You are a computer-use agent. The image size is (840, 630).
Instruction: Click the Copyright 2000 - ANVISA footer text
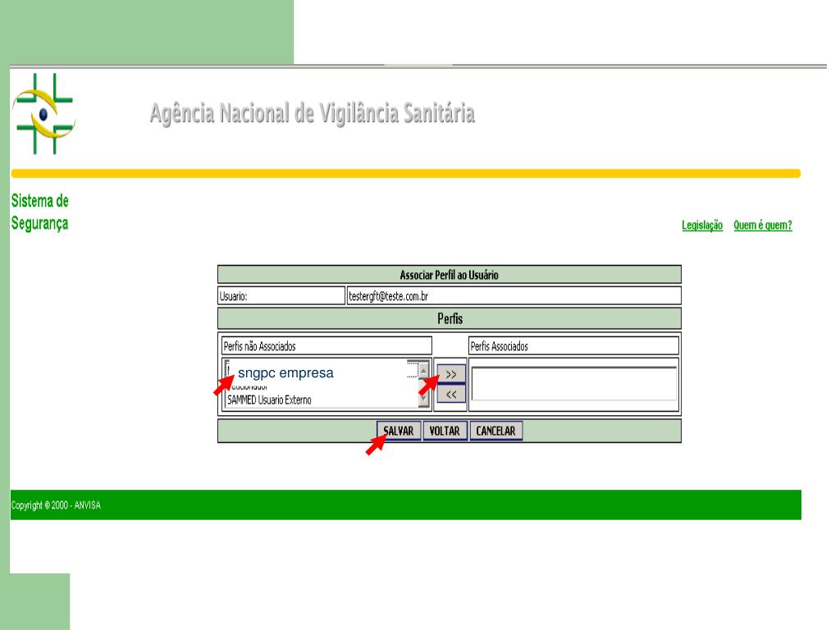click(56, 505)
